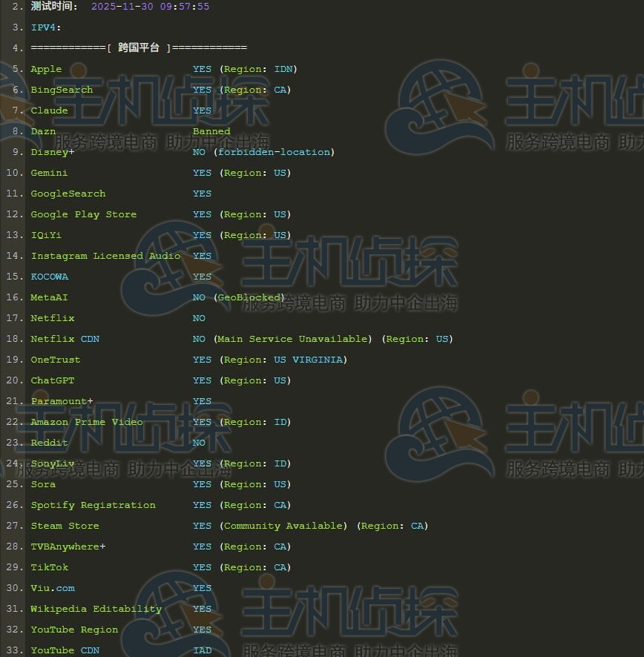Image resolution: width=644 pixels, height=657 pixels.
Task: Click the IAD value for YouTube CDN
Action: 202,650
